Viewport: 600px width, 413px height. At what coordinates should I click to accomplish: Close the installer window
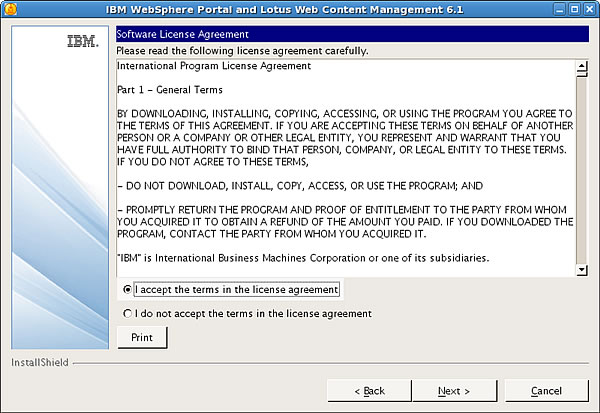[590, 9]
